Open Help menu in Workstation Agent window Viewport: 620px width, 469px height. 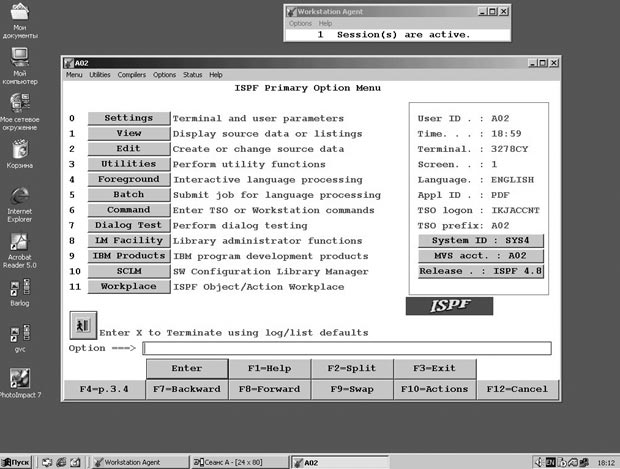(x=325, y=23)
